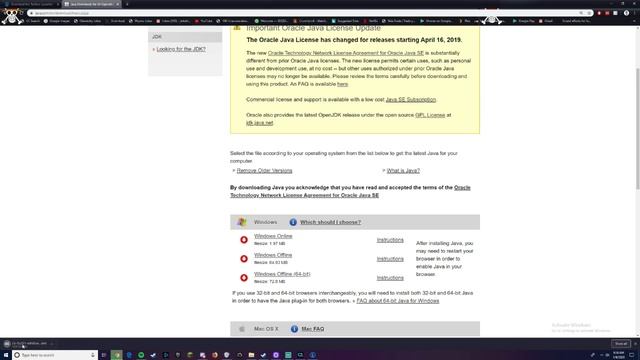Viewport: 640px width, 360px height.
Task: Click the What is Java? link
Action: click(x=403, y=171)
